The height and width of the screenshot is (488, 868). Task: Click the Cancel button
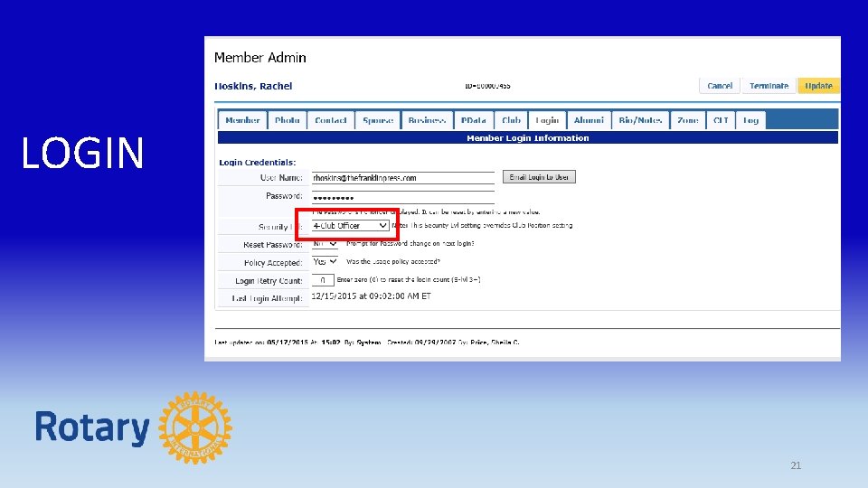click(x=719, y=86)
